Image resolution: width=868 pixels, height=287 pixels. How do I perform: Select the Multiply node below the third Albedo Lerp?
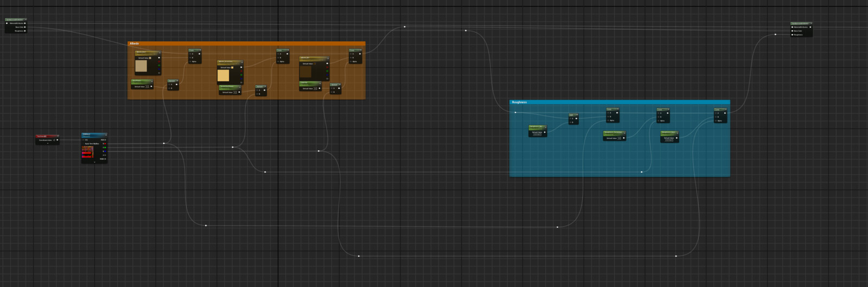click(335, 89)
